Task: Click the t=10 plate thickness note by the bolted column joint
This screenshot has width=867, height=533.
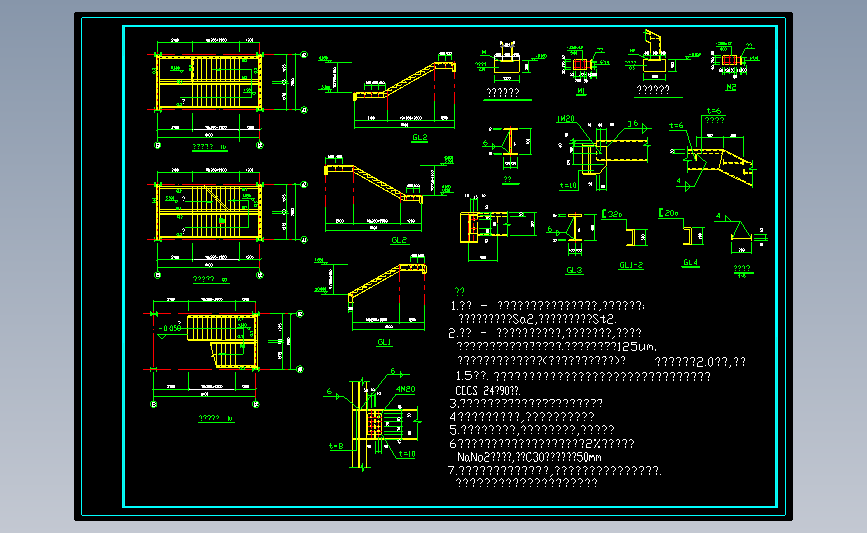Action: point(406,454)
